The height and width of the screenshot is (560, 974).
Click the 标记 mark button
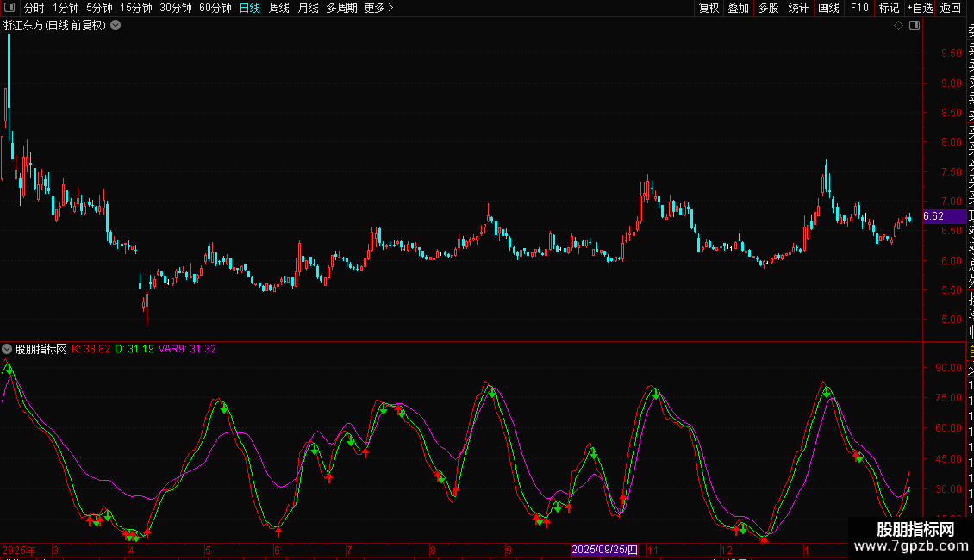tap(889, 8)
